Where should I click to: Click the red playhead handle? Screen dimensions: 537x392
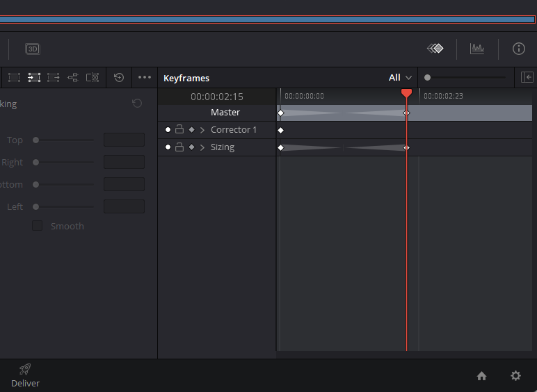click(x=406, y=92)
